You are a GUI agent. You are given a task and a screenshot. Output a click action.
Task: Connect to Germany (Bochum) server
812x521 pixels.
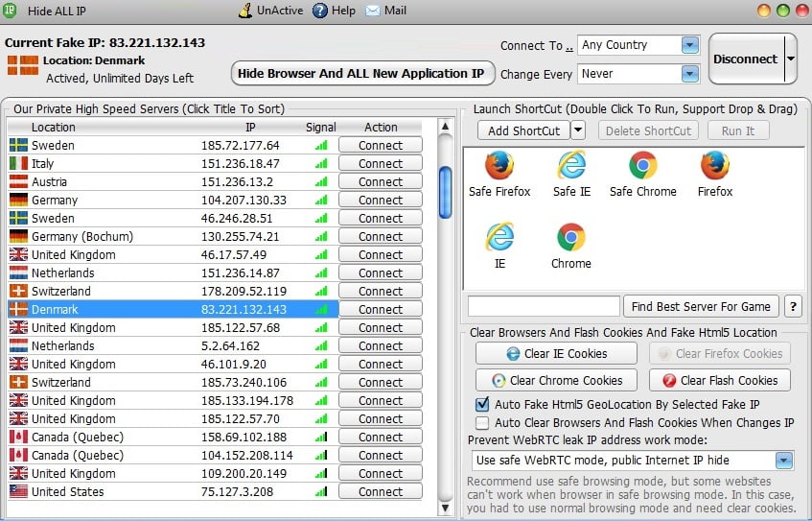[x=381, y=236]
